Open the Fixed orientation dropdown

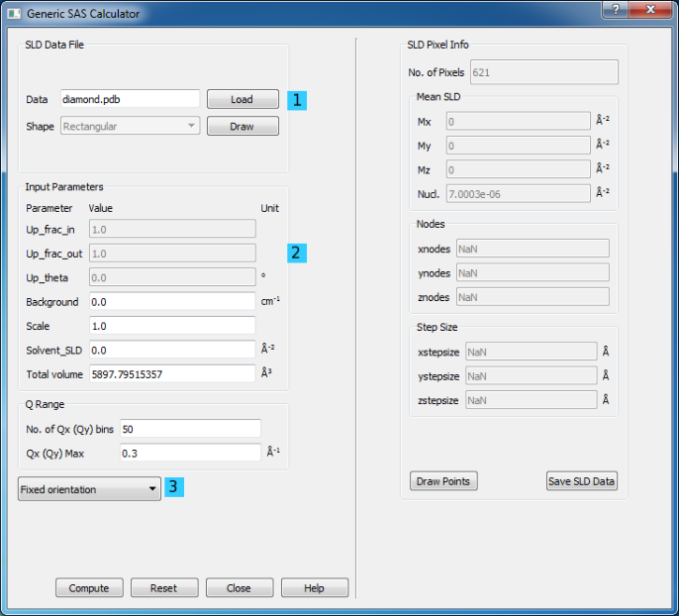[89, 488]
